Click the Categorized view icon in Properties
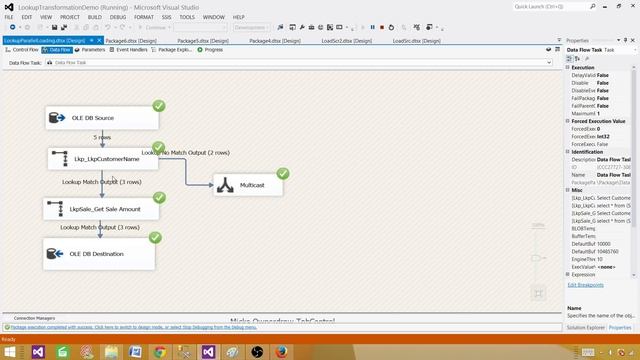The width and height of the screenshot is (640, 360). coord(570,59)
